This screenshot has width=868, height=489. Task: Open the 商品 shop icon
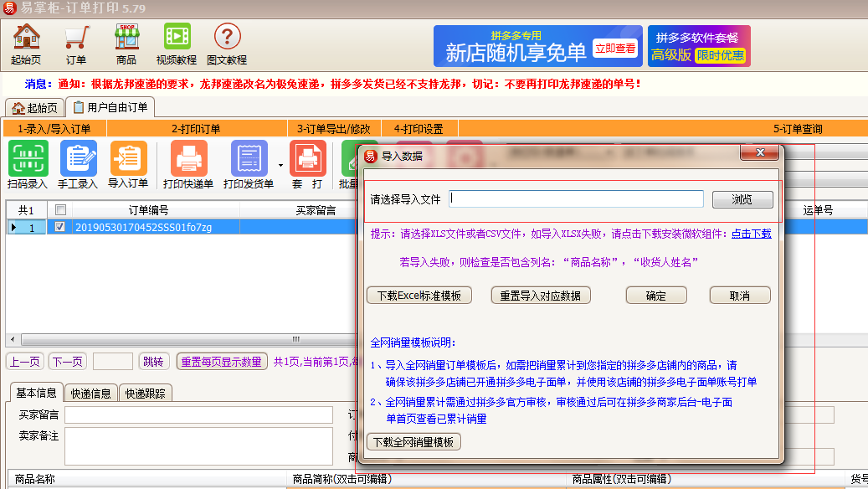pyautogui.click(x=126, y=44)
